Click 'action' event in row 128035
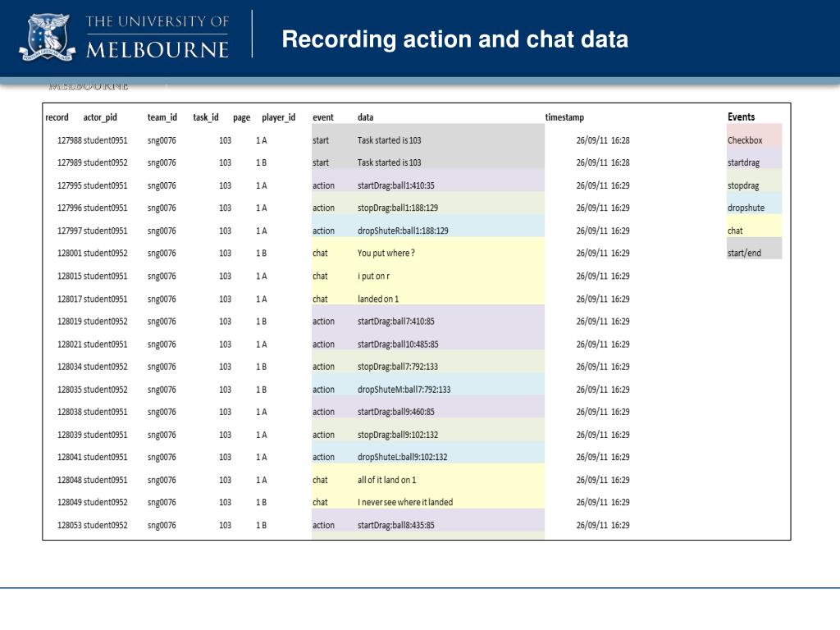 point(323,390)
